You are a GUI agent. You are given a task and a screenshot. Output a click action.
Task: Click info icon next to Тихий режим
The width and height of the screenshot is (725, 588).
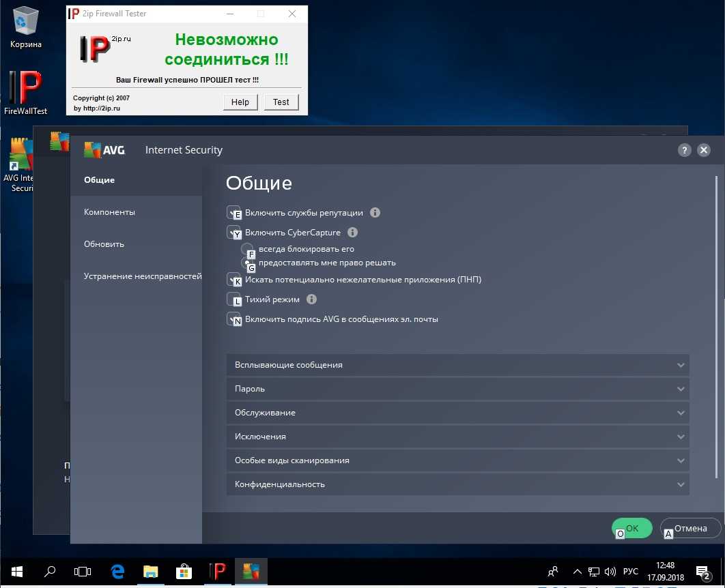point(311,299)
